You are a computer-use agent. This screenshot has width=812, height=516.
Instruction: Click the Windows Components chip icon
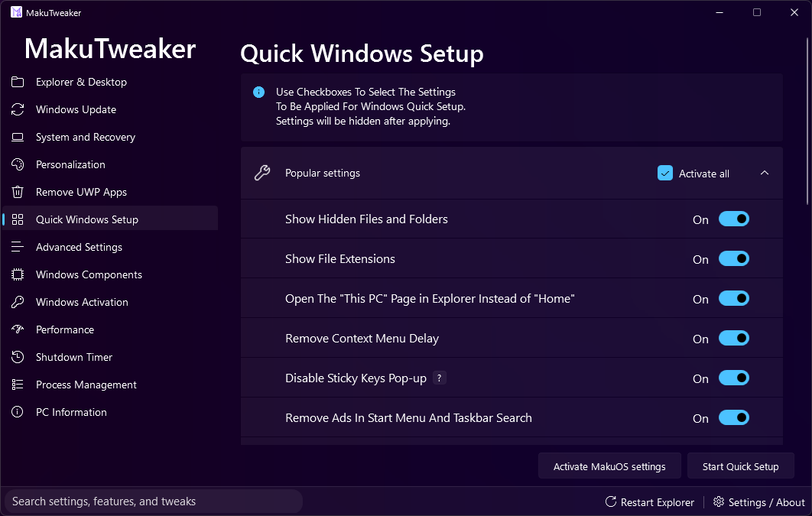tap(18, 274)
